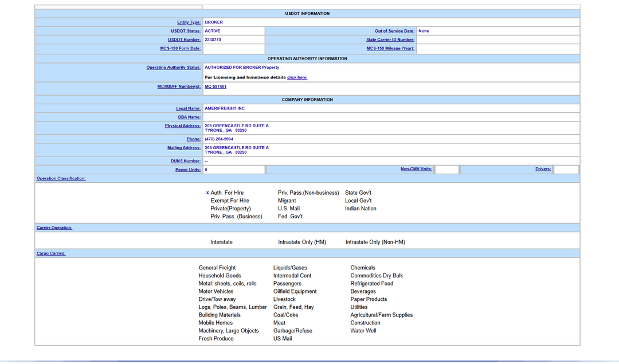This screenshot has width=619, height=364.
Task: Select the BROKER entity type value
Action: 214,22
